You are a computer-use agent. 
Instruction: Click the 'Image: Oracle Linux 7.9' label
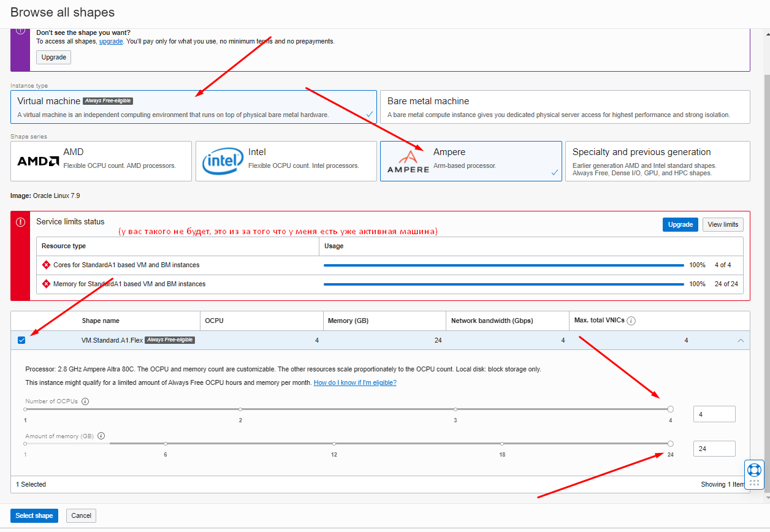pyautogui.click(x=45, y=196)
